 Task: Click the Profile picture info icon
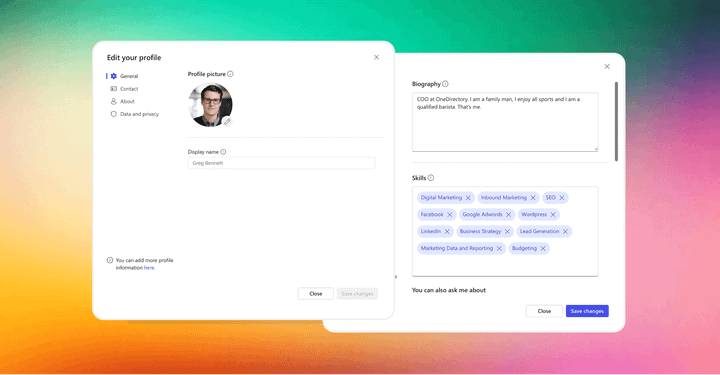(231, 74)
